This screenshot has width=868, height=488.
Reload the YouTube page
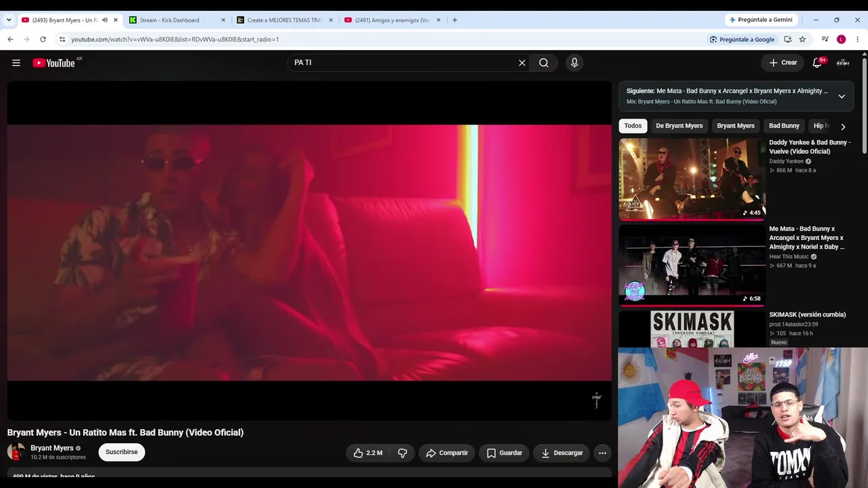coord(43,39)
